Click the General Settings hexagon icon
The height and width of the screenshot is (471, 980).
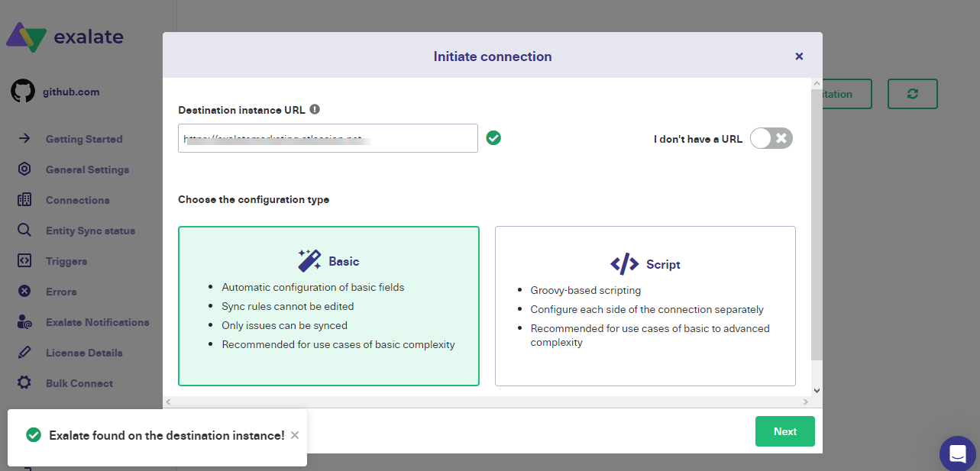point(24,169)
